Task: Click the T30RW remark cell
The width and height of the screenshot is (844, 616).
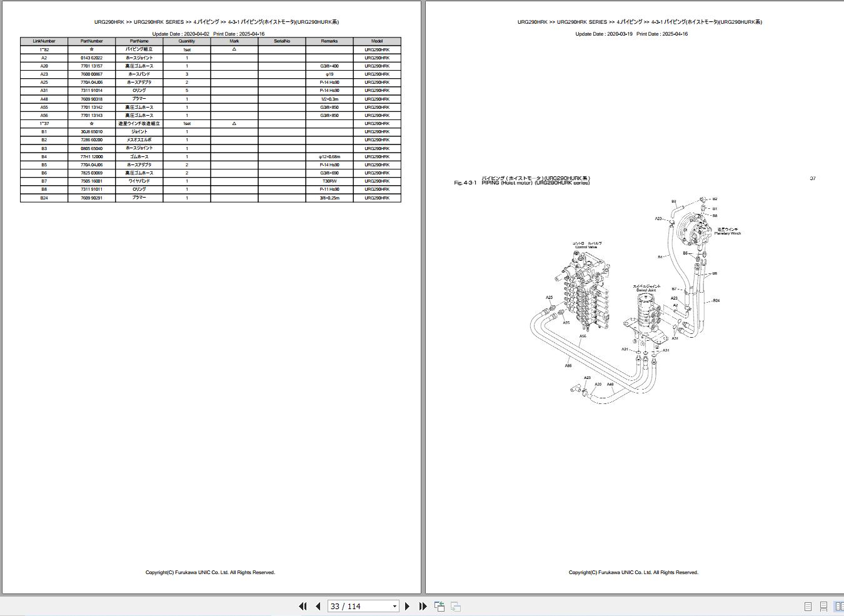Action: 329,181
